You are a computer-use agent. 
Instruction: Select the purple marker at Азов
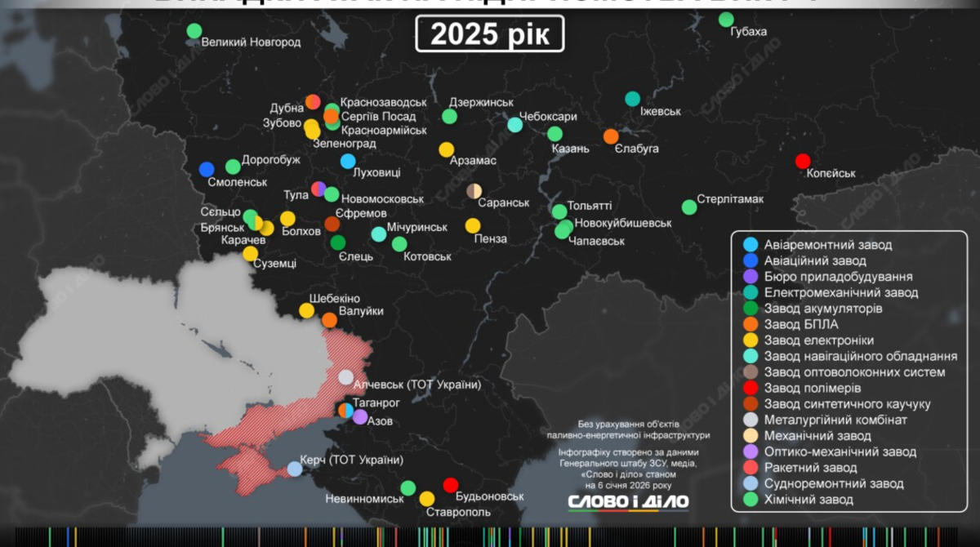click(360, 416)
